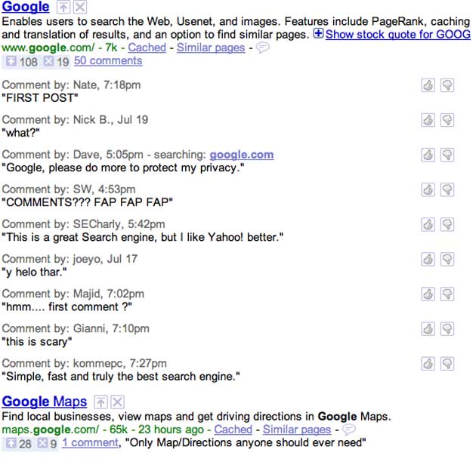Thumbs up Dave's privacy comment
476x462 pixels.
click(x=428, y=155)
